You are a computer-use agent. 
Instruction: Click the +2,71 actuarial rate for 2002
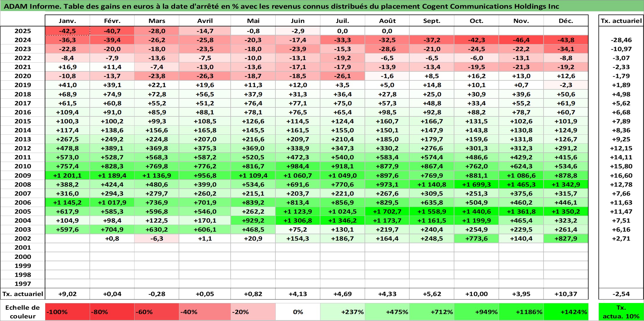tap(621, 239)
